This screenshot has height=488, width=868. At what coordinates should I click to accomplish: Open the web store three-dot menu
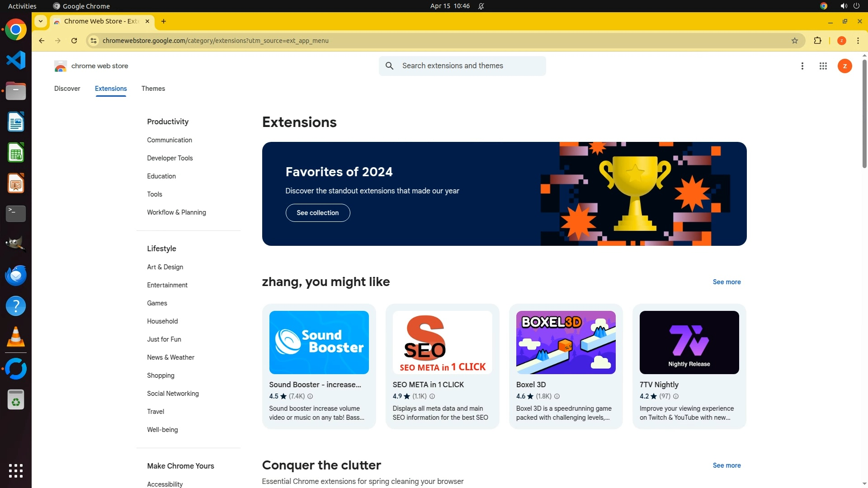[x=802, y=66]
